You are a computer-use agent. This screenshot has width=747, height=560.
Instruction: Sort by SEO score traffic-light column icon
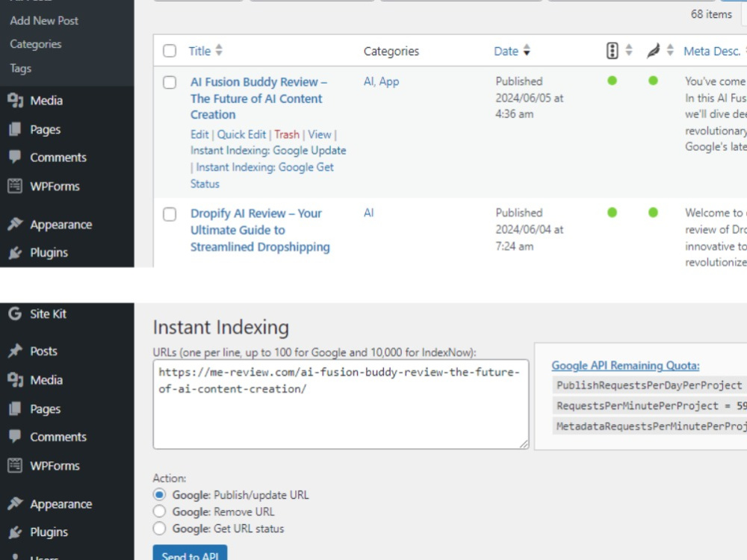613,51
